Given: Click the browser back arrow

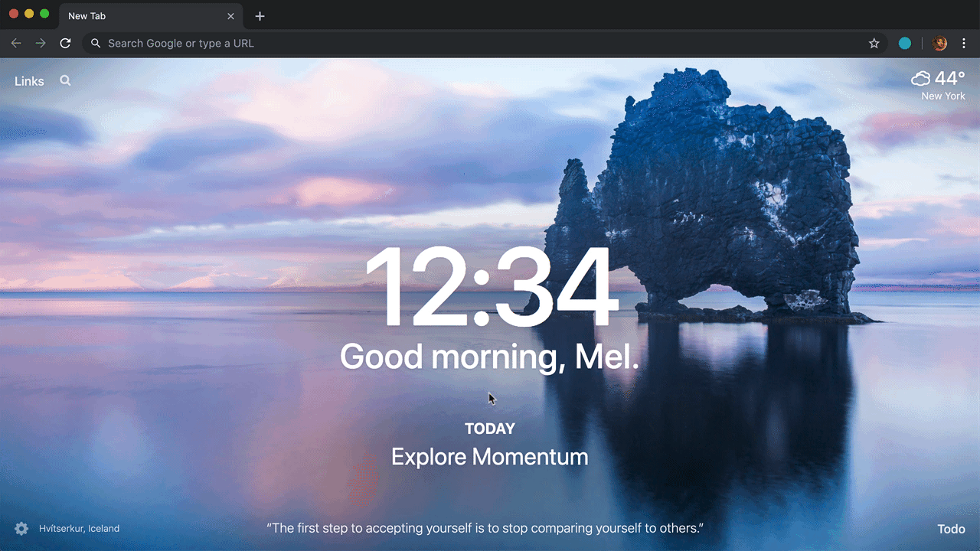Looking at the screenshot, I should [15, 43].
